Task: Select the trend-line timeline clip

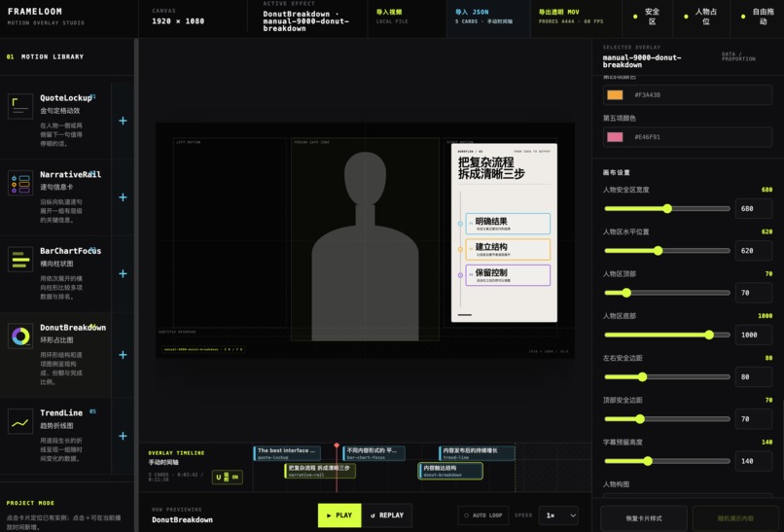Action: click(477, 453)
